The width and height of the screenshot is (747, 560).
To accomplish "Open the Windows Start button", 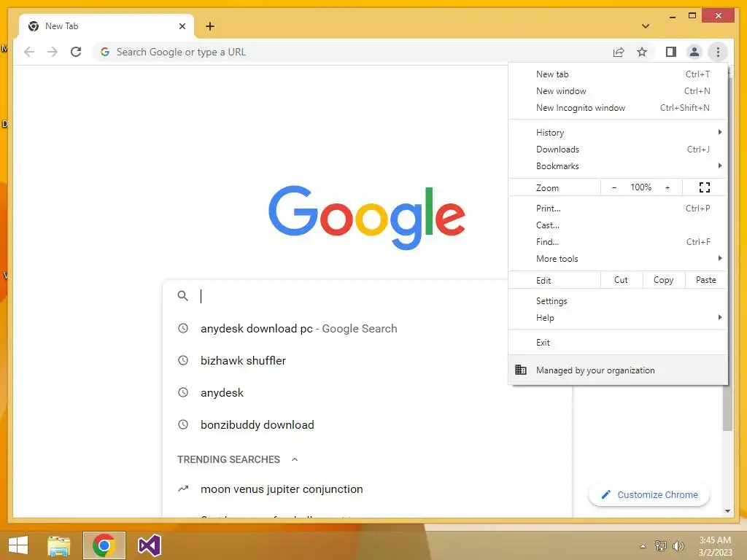I will tap(18, 545).
